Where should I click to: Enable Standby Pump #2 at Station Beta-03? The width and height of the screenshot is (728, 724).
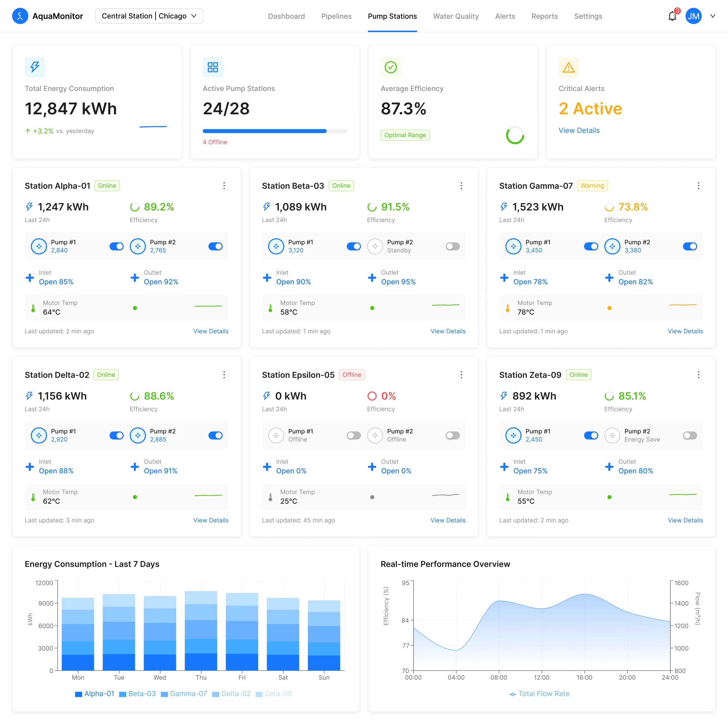(x=452, y=246)
